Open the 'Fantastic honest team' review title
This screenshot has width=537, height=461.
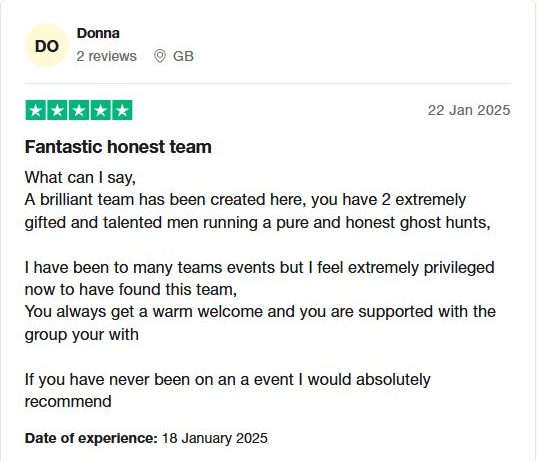pos(118,147)
